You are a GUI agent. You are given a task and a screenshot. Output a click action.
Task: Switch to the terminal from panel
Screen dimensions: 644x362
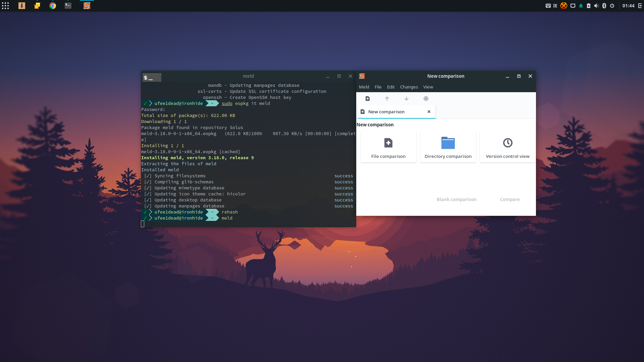68,6
